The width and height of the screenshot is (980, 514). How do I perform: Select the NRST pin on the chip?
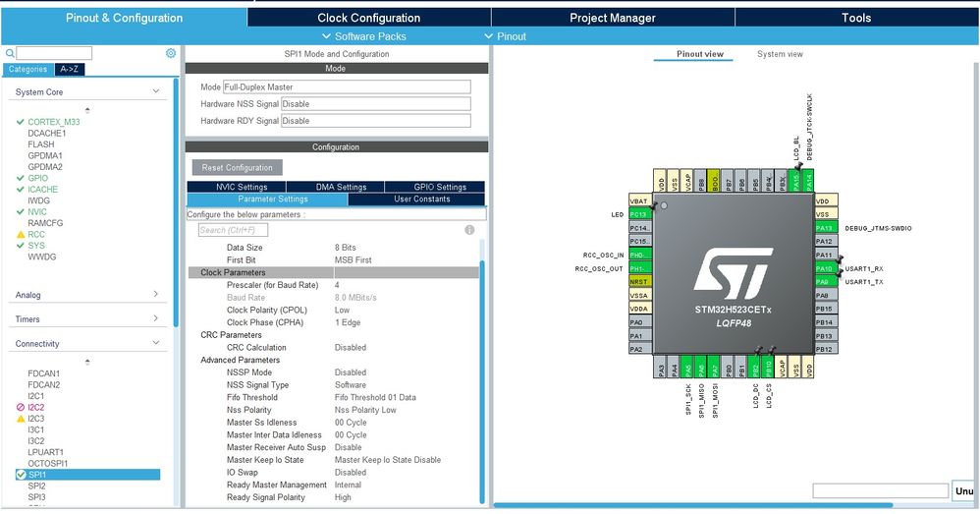(640, 282)
